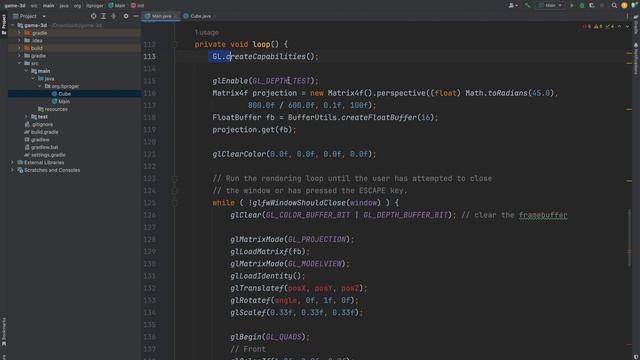Click the editor tabs more options icon
Screen dimensions: 640x360
click(x=627, y=16)
